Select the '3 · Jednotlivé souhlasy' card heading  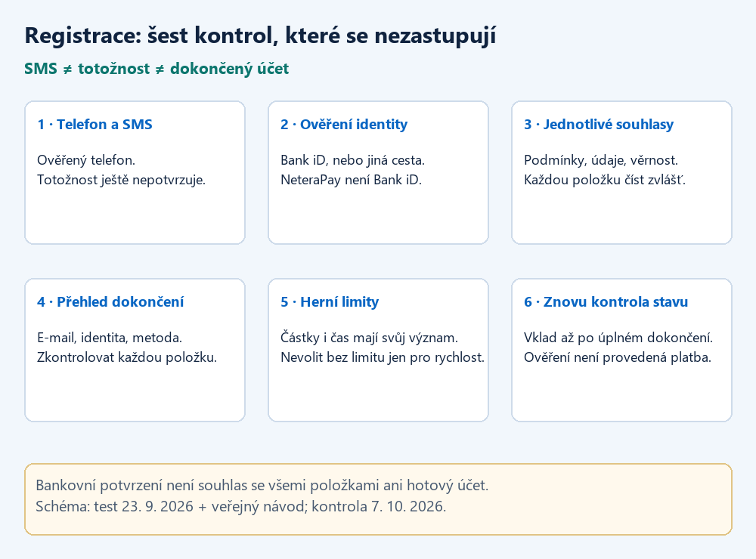pos(599,125)
